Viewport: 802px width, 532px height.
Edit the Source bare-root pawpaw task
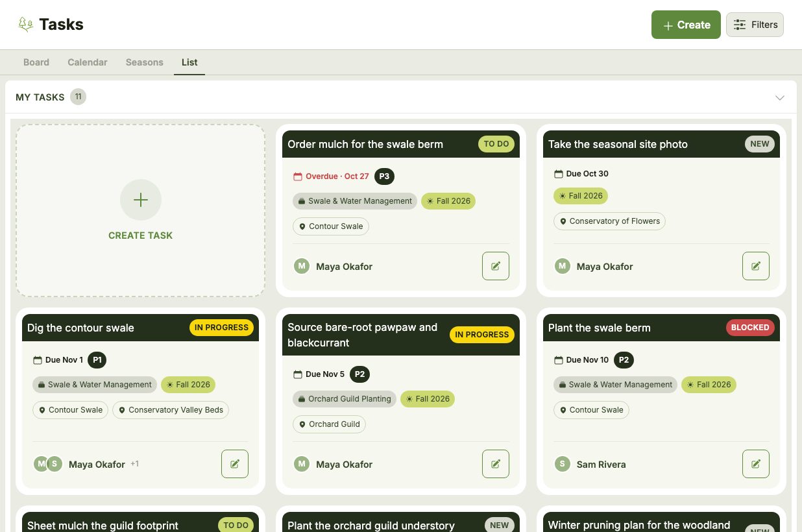496,464
